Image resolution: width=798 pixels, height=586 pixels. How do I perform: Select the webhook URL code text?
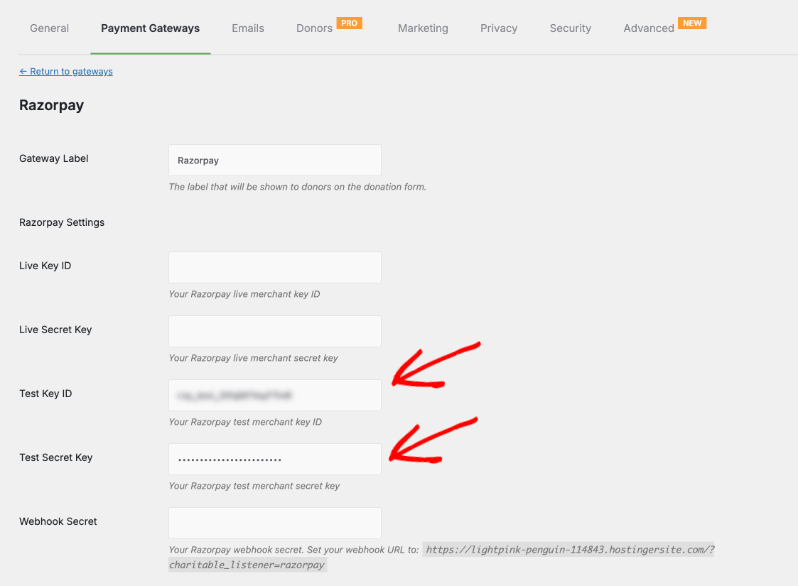441,557
